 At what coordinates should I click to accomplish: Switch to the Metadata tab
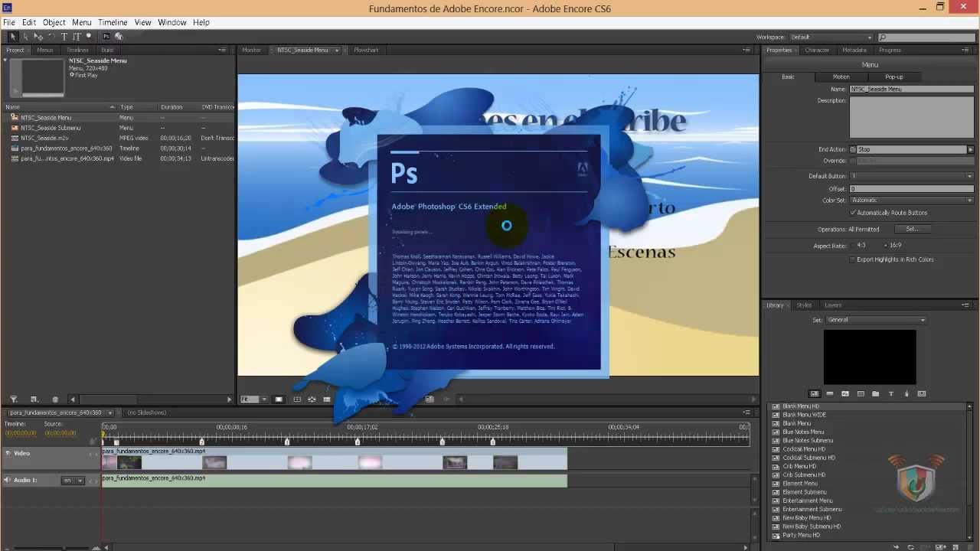click(854, 50)
